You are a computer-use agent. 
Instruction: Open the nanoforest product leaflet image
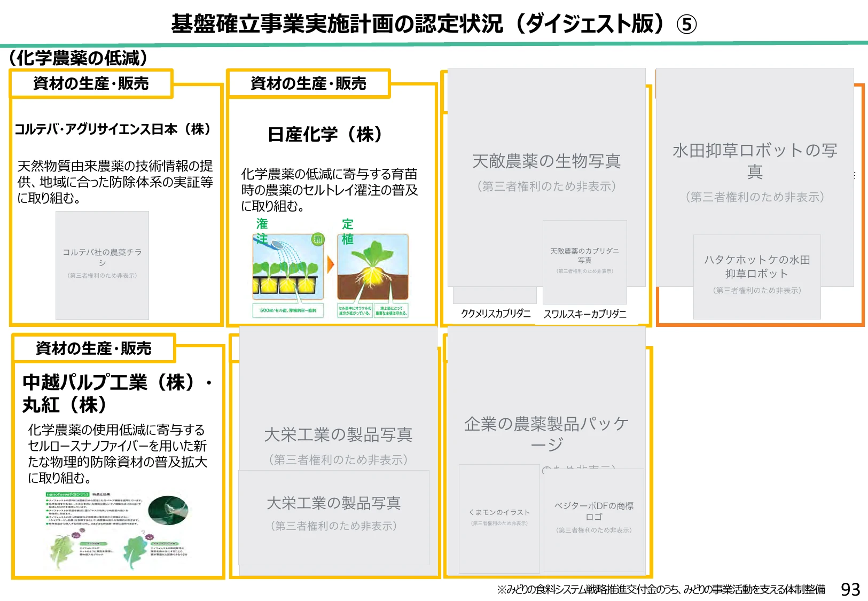[x=118, y=532]
